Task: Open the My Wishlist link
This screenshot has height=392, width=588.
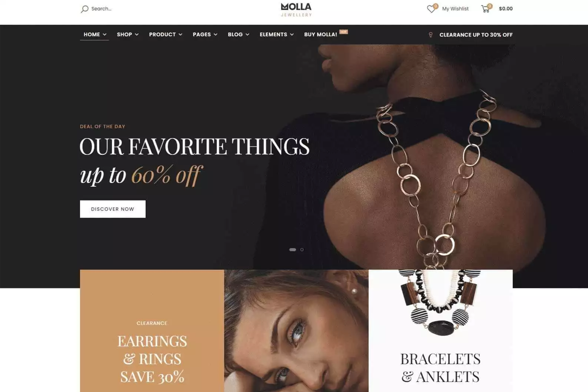Action: point(455,9)
